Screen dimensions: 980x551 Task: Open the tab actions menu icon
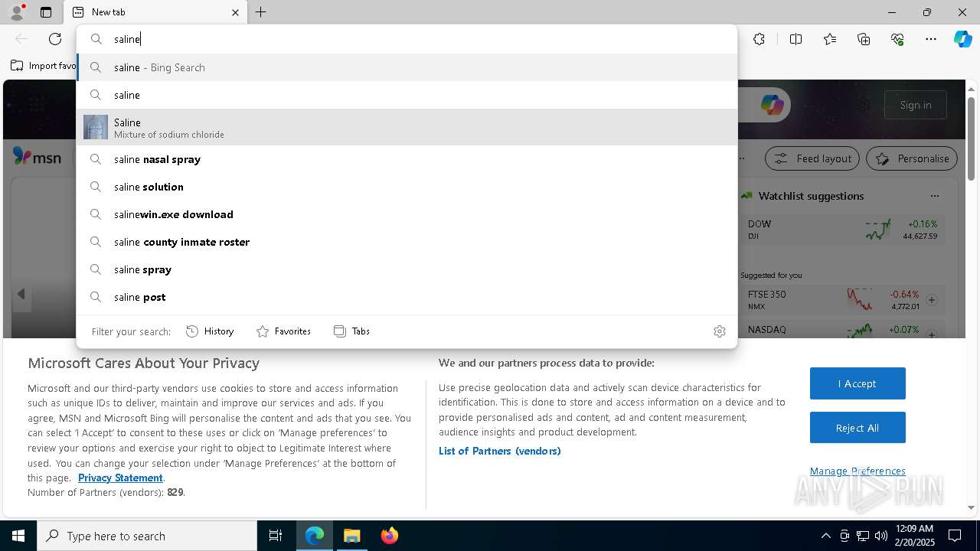[x=46, y=12]
